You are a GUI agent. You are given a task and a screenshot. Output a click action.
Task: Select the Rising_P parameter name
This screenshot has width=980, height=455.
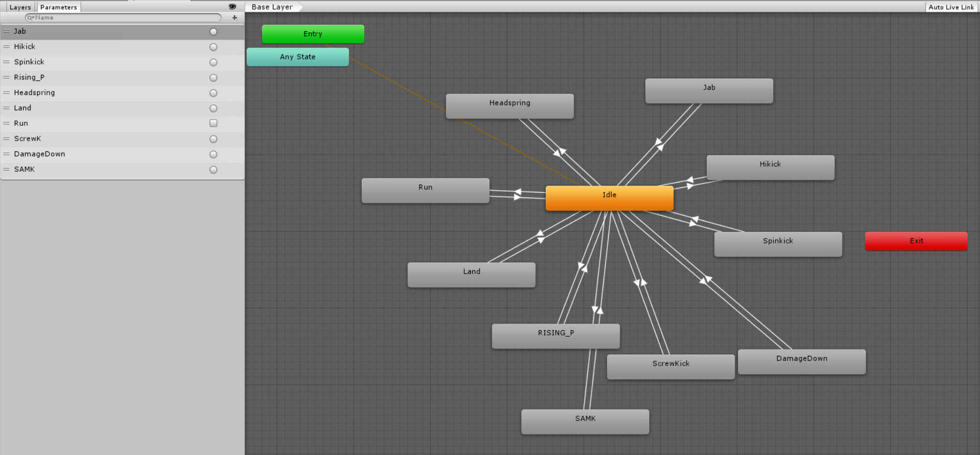coord(29,77)
